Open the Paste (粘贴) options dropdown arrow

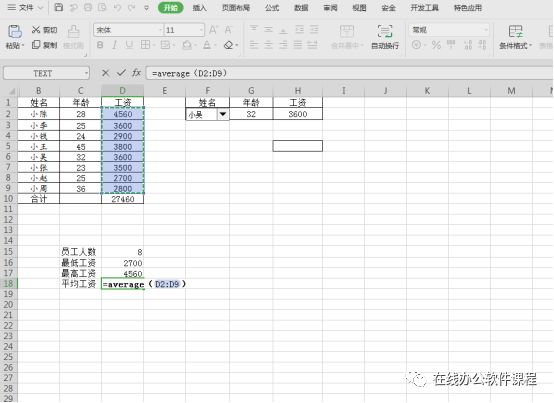point(23,46)
